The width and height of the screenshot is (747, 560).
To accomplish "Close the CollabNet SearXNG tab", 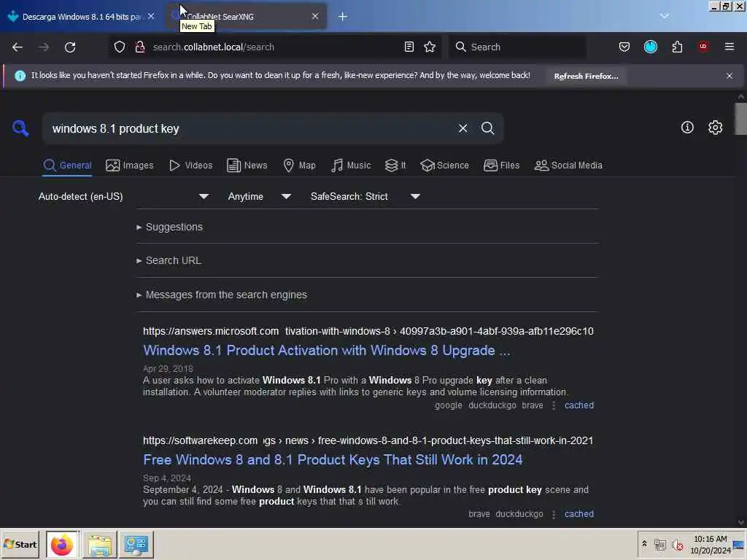I will [x=315, y=16].
